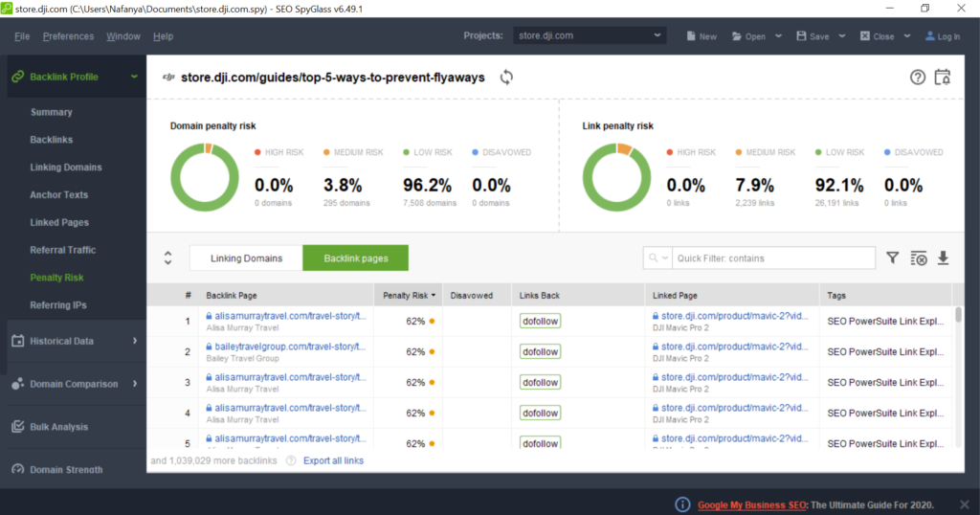Image resolution: width=980 pixels, height=515 pixels.
Task: Open Backlinks in the sidebar
Action: [x=52, y=140]
